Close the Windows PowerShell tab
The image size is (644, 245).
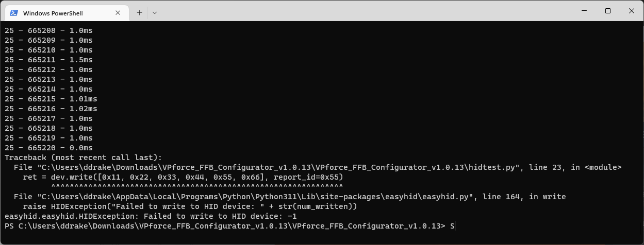[x=119, y=13]
